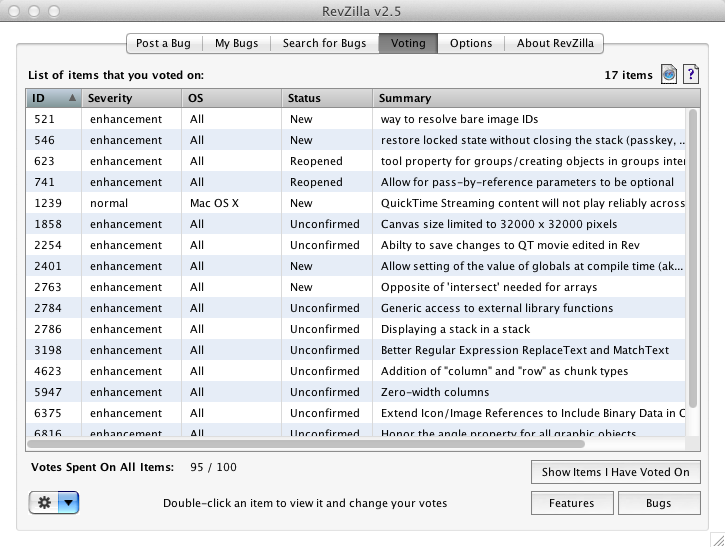725x547 pixels.
Task: Click the question mark help icon
Action: [690, 75]
